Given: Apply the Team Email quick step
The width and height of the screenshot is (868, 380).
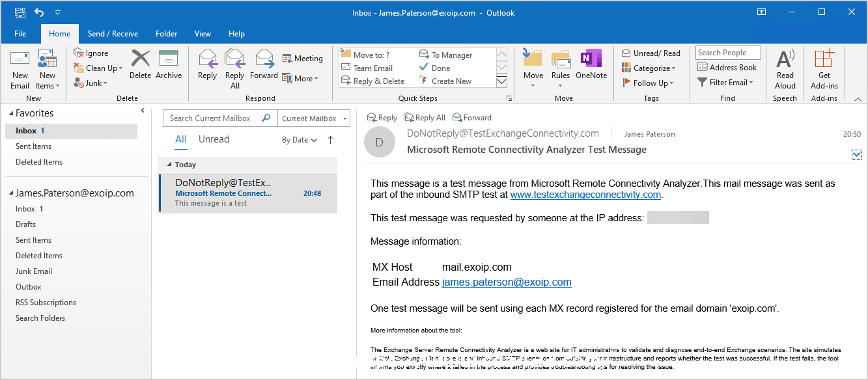Looking at the screenshot, I should pos(367,68).
